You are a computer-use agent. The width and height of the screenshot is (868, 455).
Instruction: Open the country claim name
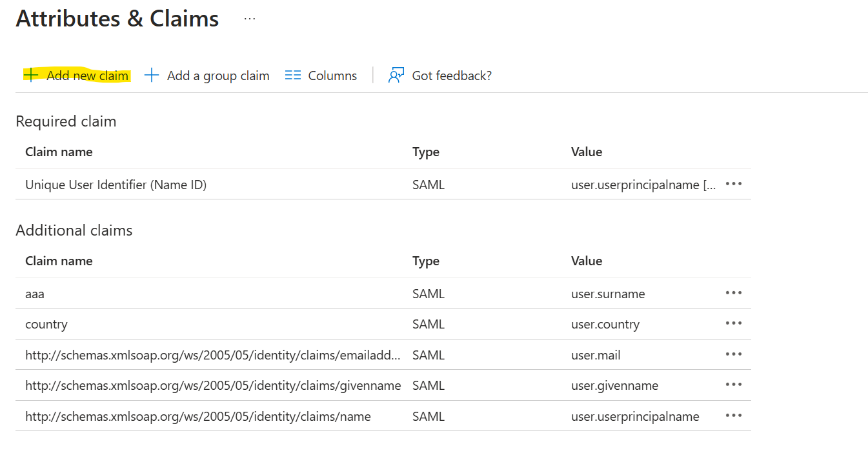46,325
